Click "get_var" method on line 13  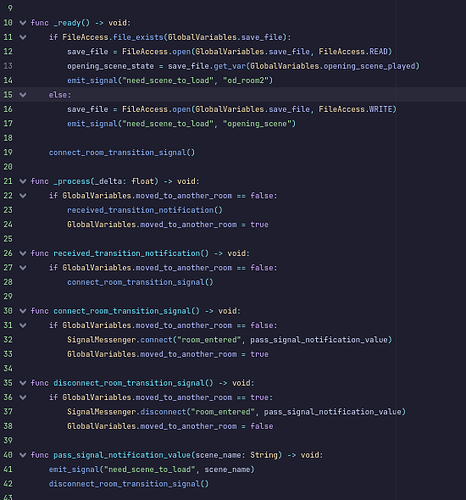point(229,66)
